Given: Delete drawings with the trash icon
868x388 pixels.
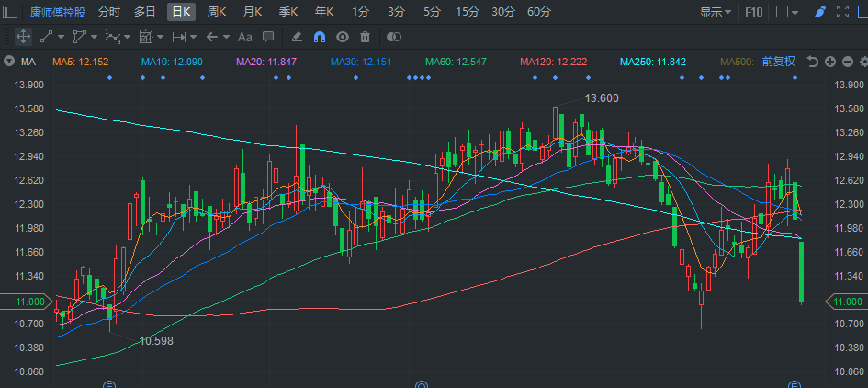Looking at the screenshot, I should (x=365, y=37).
